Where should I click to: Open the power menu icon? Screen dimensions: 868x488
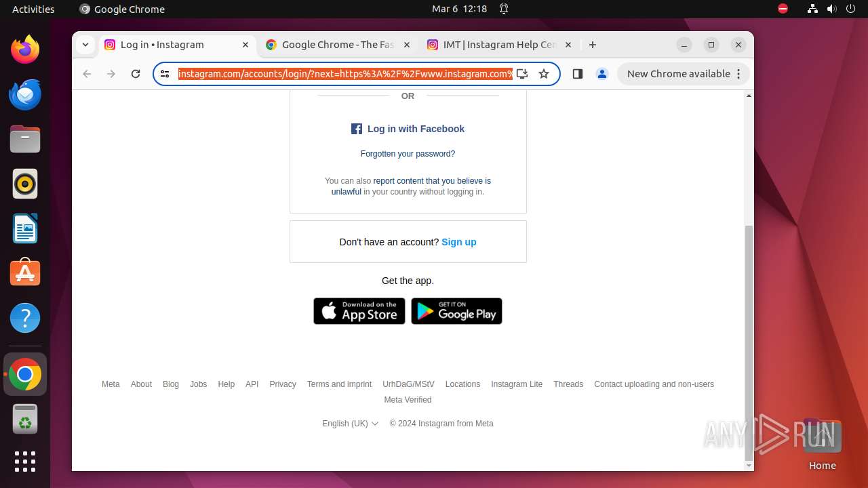click(850, 9)
